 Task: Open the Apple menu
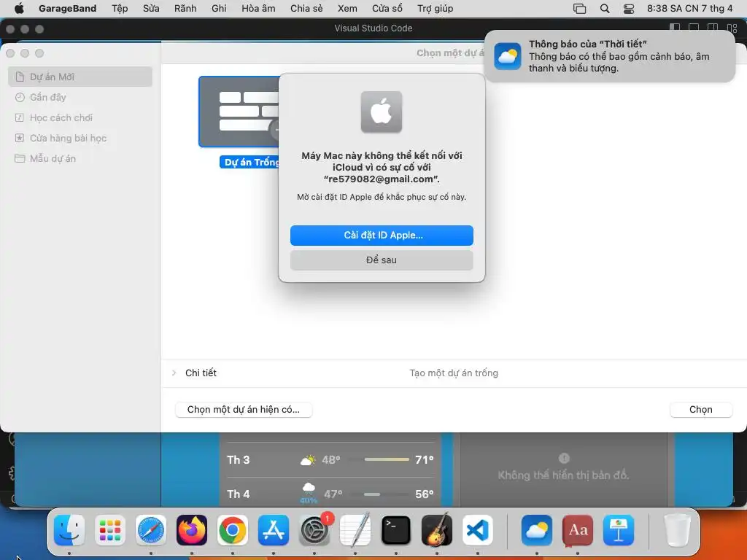pos(19,8)
